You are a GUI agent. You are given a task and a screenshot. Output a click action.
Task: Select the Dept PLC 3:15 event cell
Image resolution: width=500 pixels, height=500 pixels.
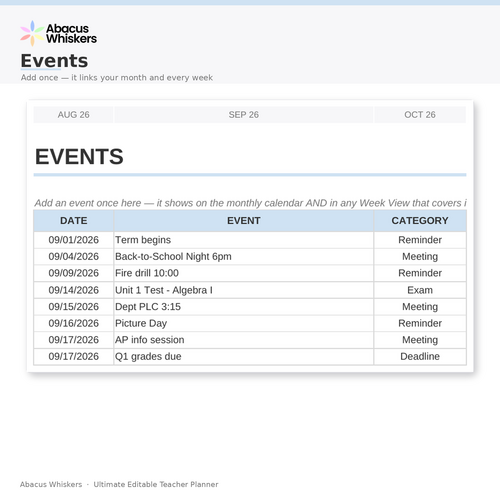pos(244,307)
